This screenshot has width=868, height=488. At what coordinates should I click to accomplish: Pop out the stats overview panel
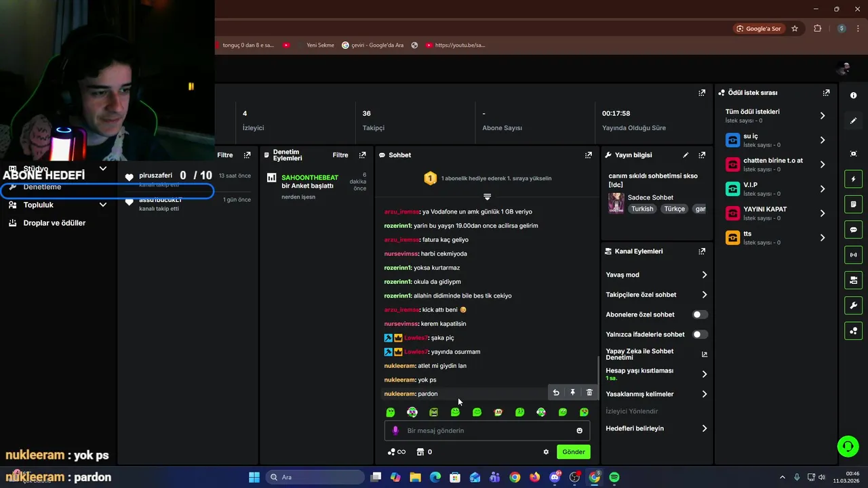[702, 93]
